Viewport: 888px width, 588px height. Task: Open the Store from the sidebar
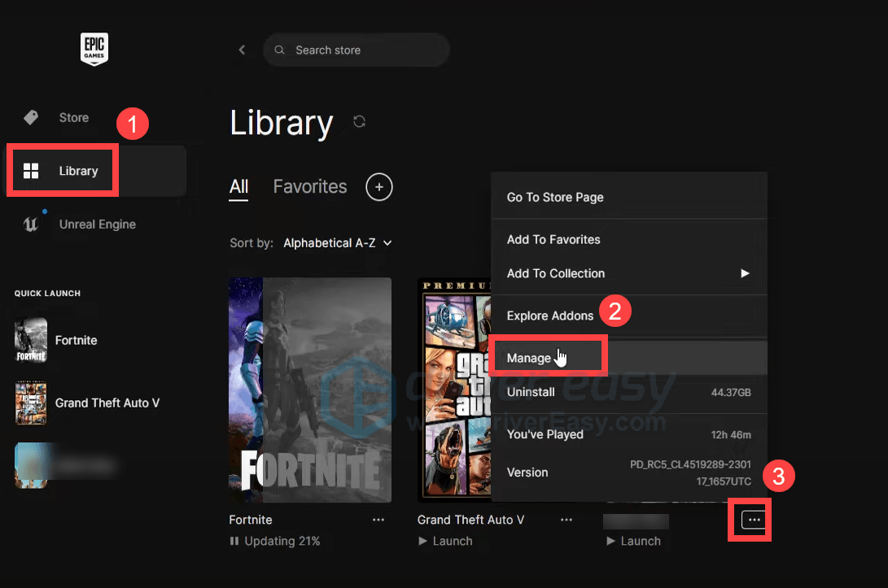[73, 118]
